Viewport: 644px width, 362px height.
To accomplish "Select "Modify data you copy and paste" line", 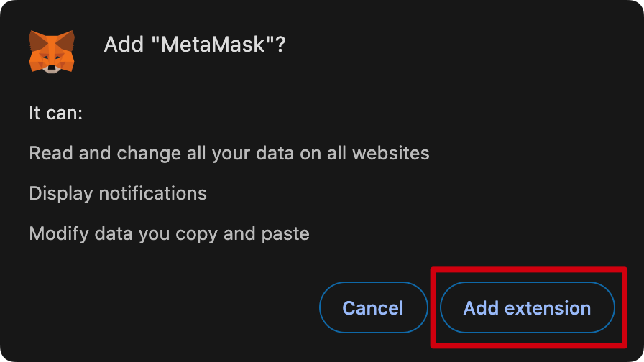I will point(169,233).
